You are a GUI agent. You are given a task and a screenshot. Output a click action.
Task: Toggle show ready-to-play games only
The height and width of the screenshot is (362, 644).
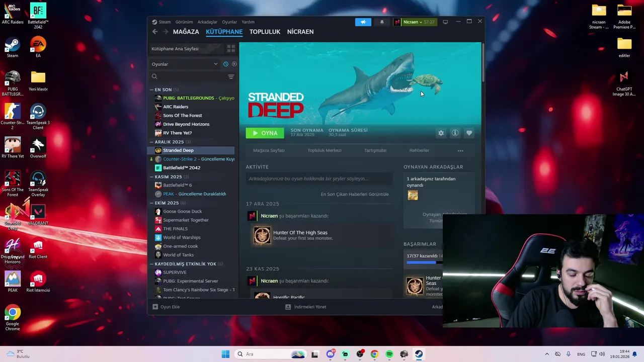point(234,64)
